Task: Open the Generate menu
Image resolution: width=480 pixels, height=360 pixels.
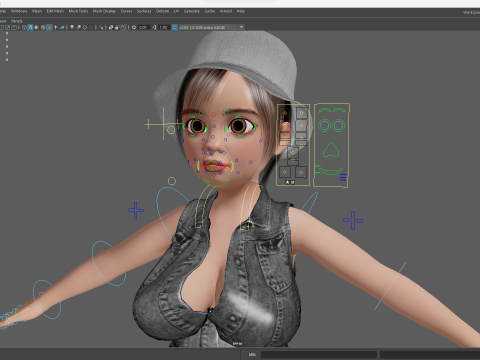Action: tap(192, 11)
